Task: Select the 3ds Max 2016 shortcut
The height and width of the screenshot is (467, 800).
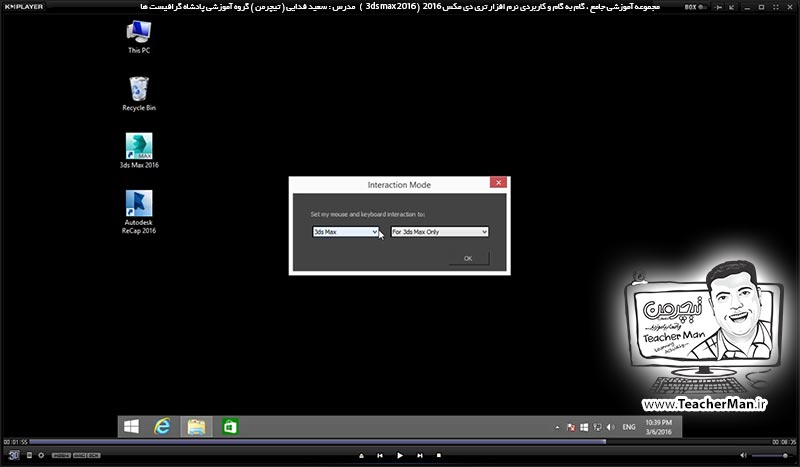Action: [139, 151]
